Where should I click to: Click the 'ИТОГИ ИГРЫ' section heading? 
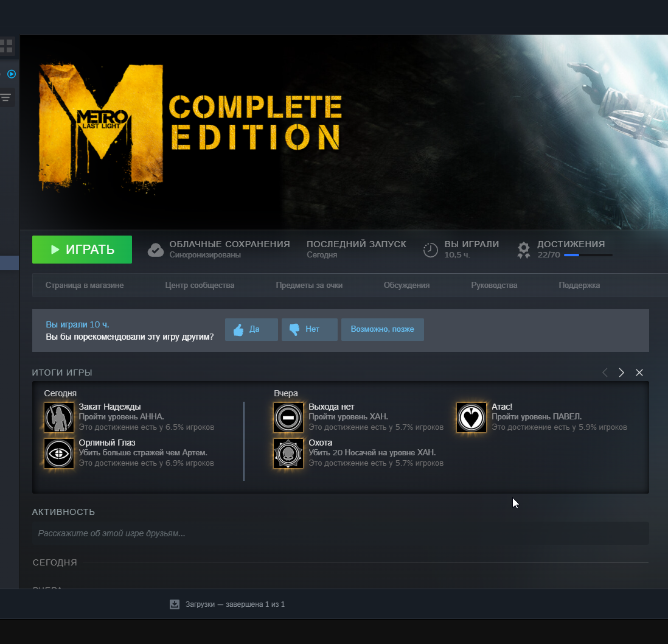pyautogui.click(x=62, y=373)
